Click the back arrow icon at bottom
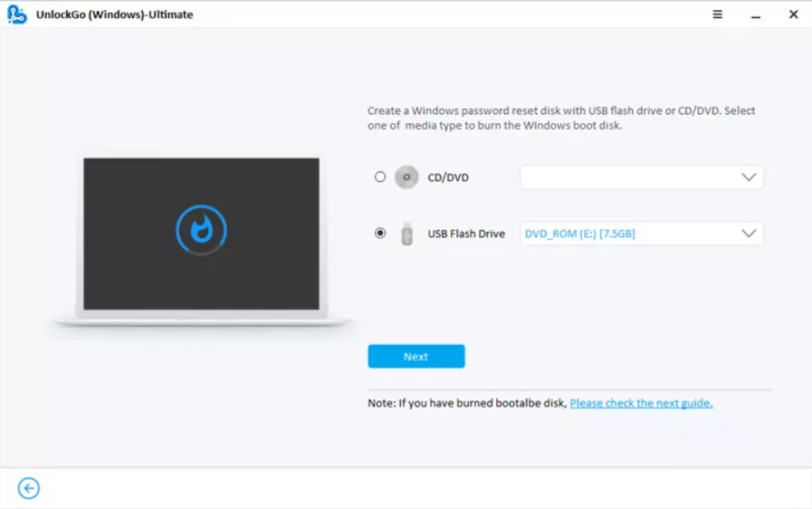The height and width of the screenshot is (509, 812). (x=28, y=488)
